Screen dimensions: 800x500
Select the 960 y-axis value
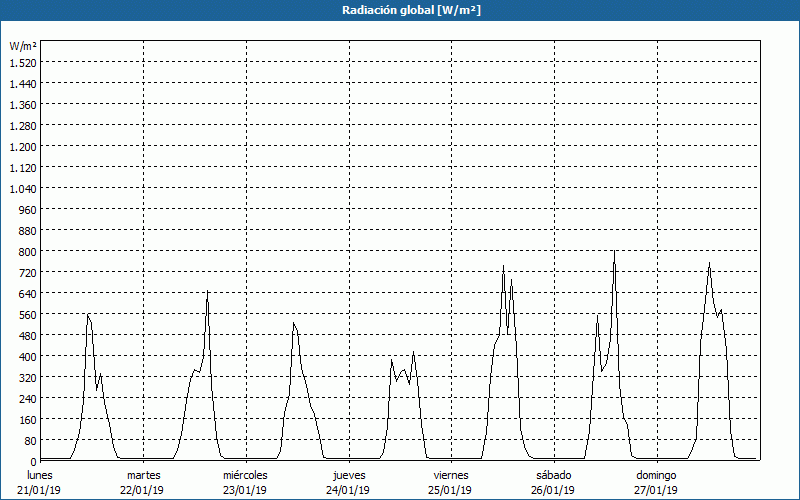tap(28, 209)
